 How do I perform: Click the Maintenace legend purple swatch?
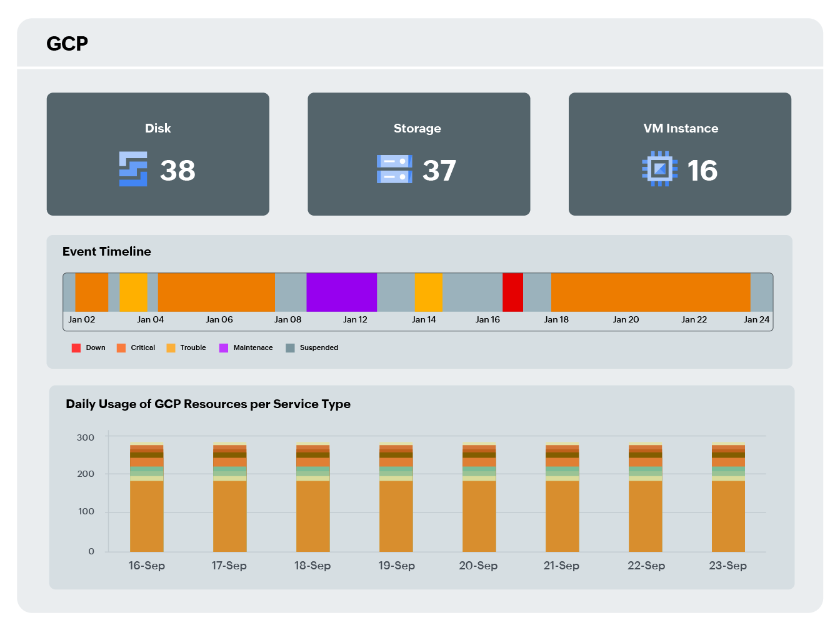pyautogui.click(x=224, y=348)
